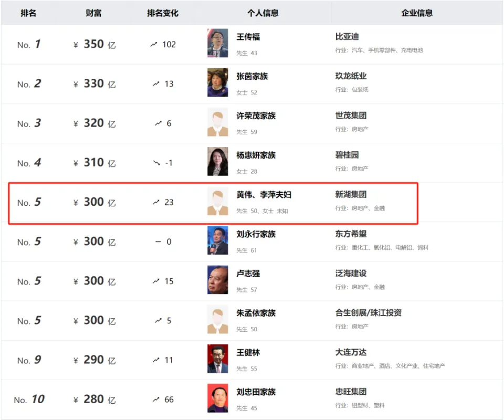Click 刘永行家族 profile photo
Screen dimensions: 504x420
point(218,241)
